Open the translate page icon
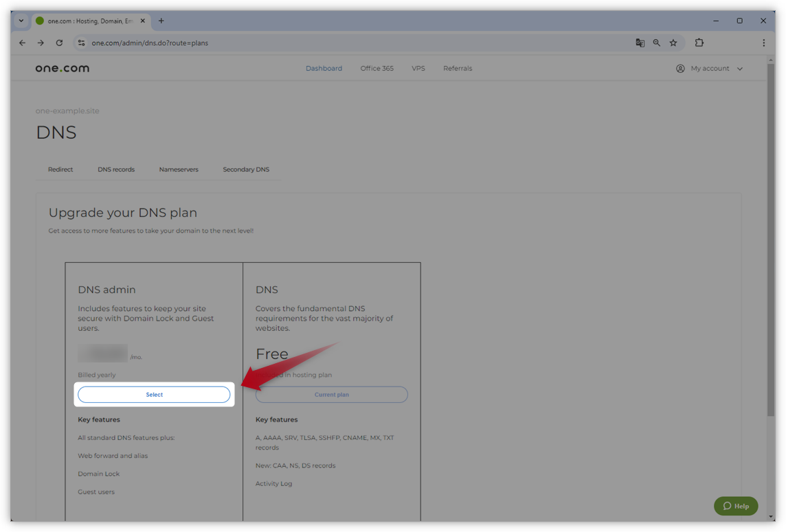Viewport: 786px width, 532px height. [640, 43]
